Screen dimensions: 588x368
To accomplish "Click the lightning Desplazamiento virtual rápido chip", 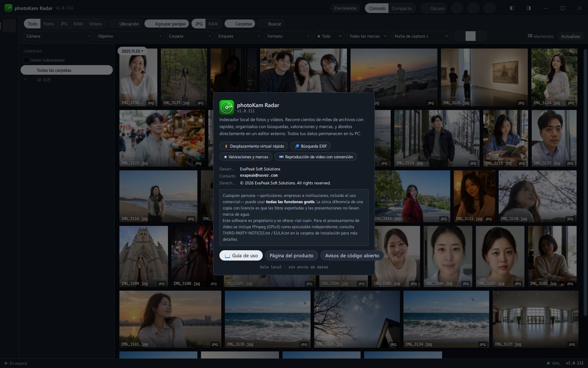I will point(254,146).
